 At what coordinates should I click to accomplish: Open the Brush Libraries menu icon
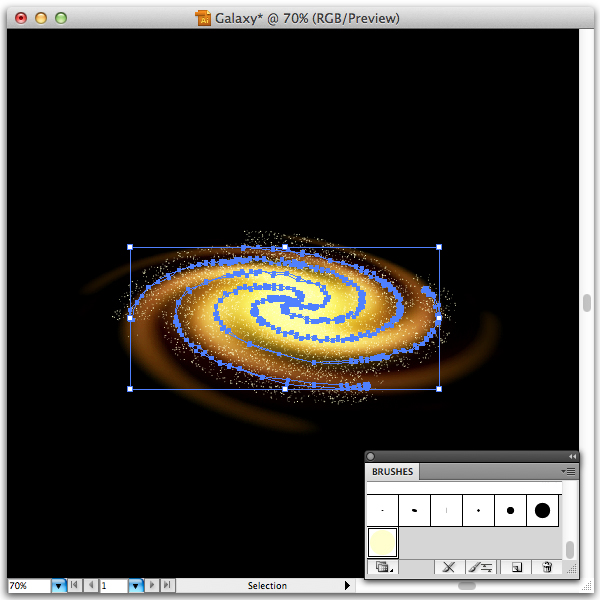383,567
